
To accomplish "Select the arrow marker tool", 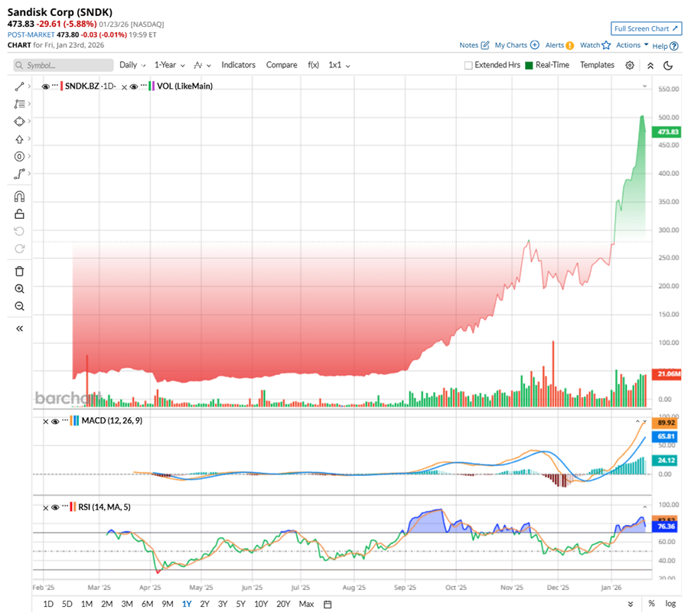I will tap(19, 139).
